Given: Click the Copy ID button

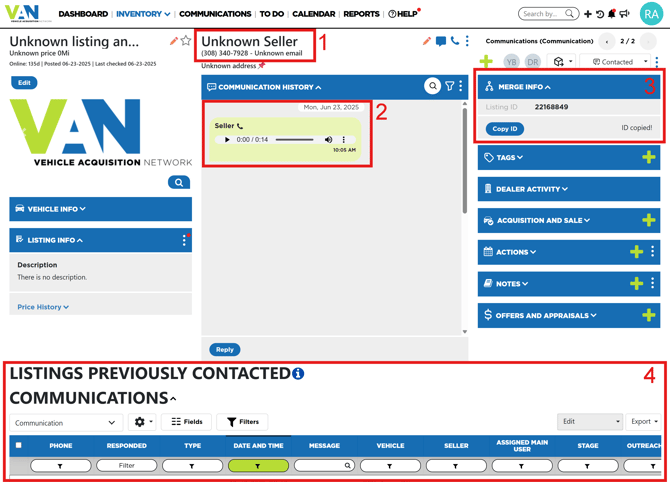Looking at the screenshot, I should [505, 129].
